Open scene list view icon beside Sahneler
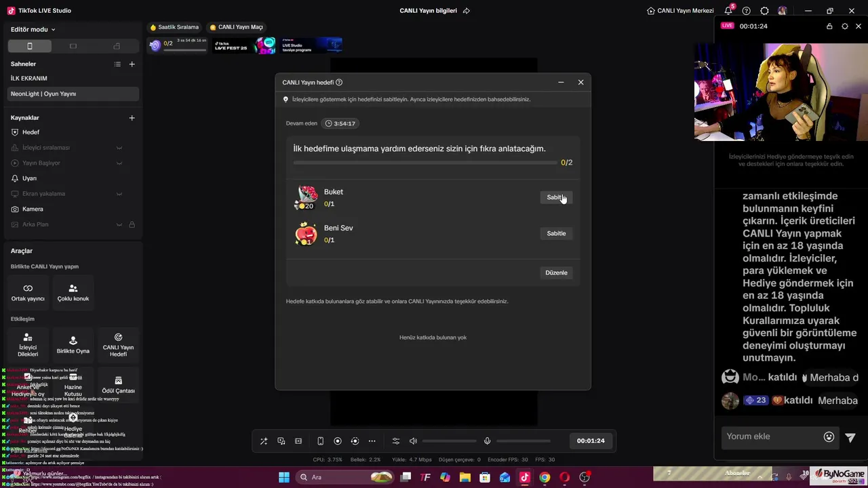 click(117, 64)
